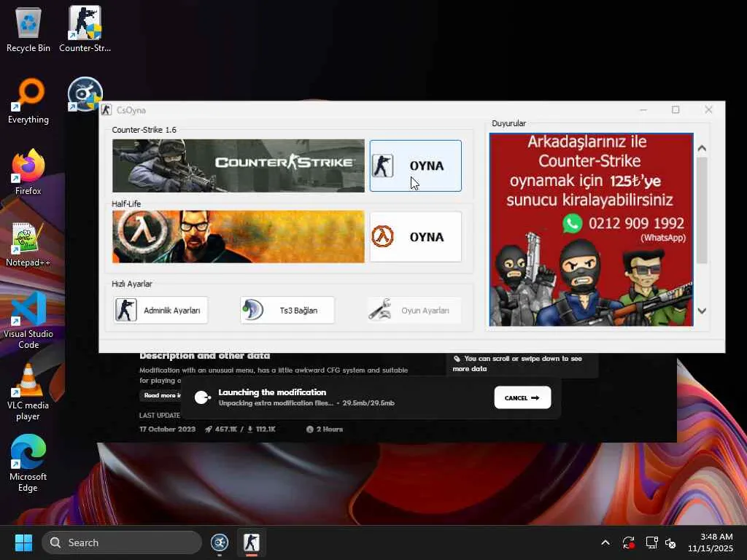Select the Visual Studio Code desktop icon
This screenshot has width=747, height=560.
pyautogui.click(x=28, y=321)
